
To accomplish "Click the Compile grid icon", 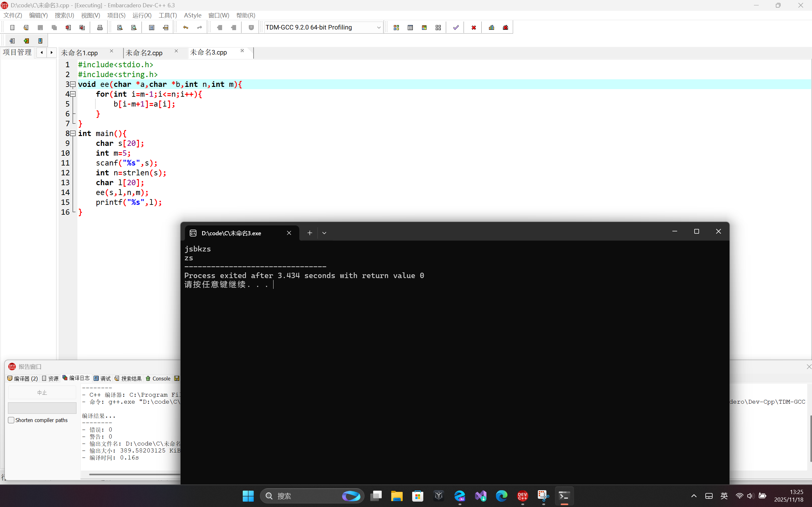I will tap(396, 28).
